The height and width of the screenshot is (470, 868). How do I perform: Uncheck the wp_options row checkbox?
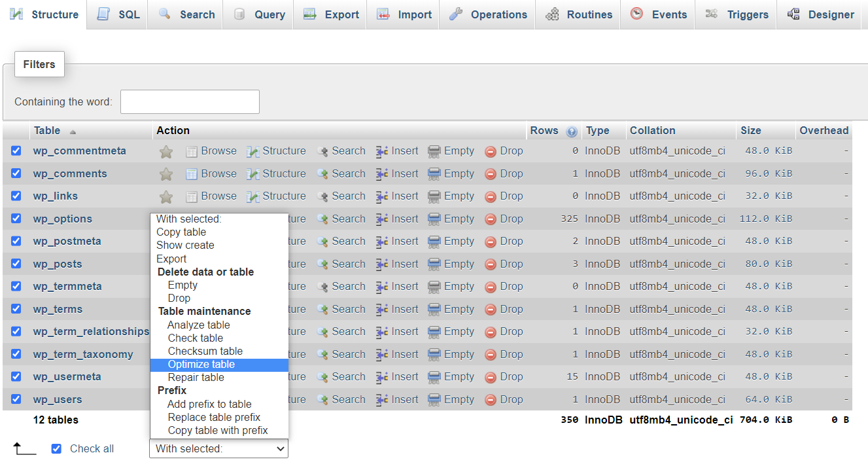[16, 218]
